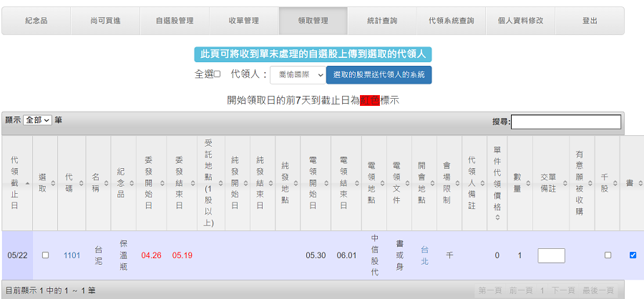Sort by the 代碼 column header
Viewport: 644px width, 299px height.
[x=69, y=183]
